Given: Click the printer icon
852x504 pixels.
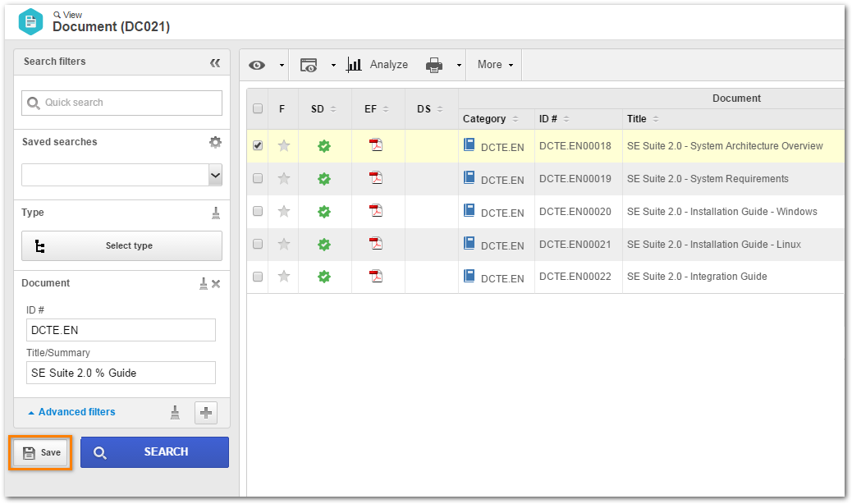Looking at the screenshot, I should (x=434, y=65).
